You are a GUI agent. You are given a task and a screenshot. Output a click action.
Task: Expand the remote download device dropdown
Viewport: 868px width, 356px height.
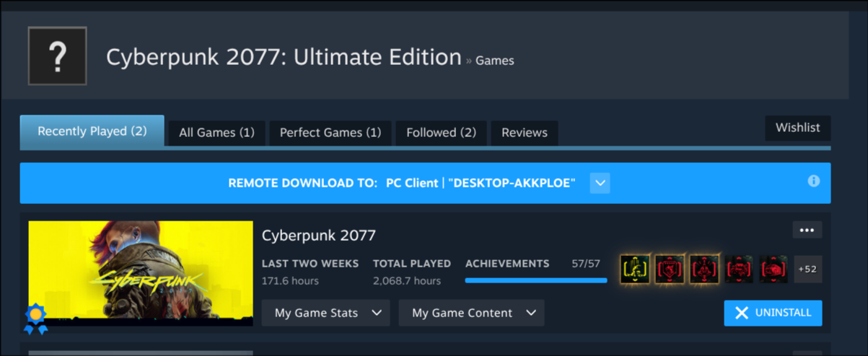click(600, 183)
